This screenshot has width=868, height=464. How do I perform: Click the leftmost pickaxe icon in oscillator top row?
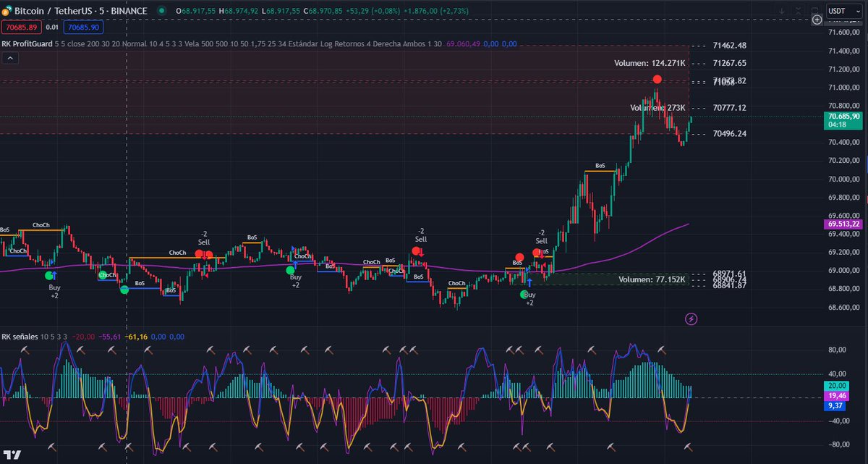(x=24, y=350)
